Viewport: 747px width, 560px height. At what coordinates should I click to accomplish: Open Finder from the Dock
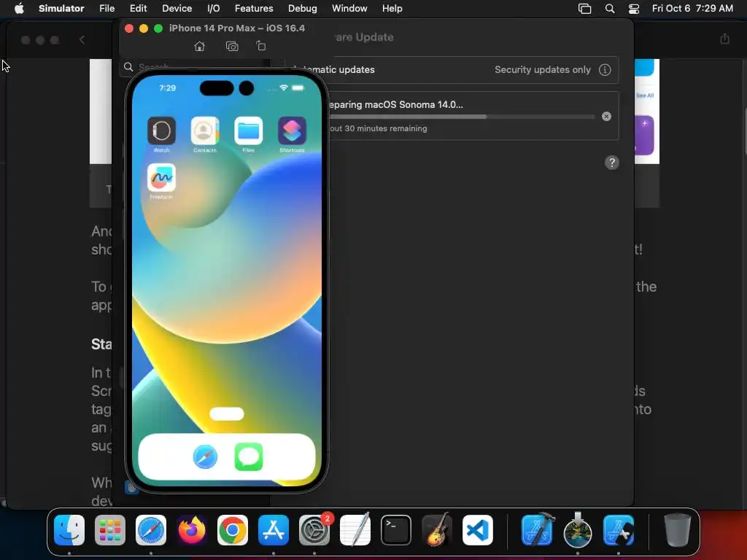(69, 530)
